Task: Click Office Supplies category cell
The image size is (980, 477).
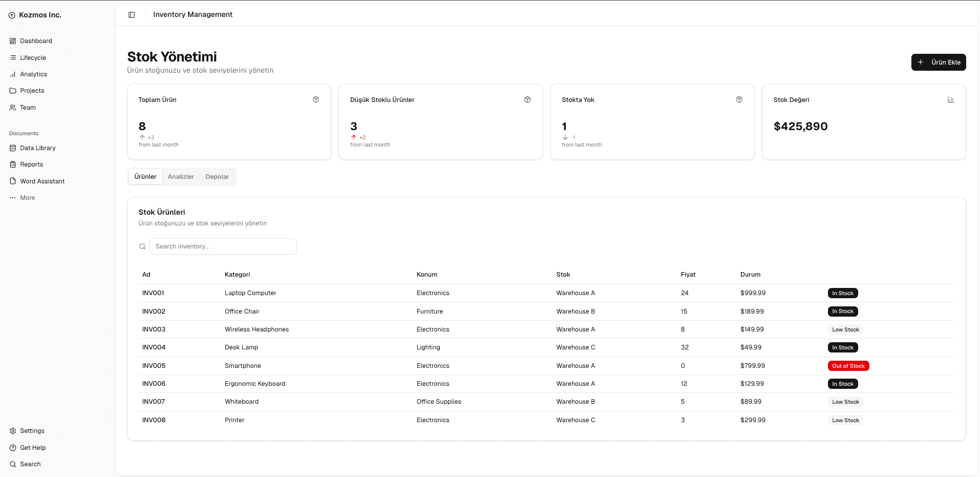Action: point(439,402)
